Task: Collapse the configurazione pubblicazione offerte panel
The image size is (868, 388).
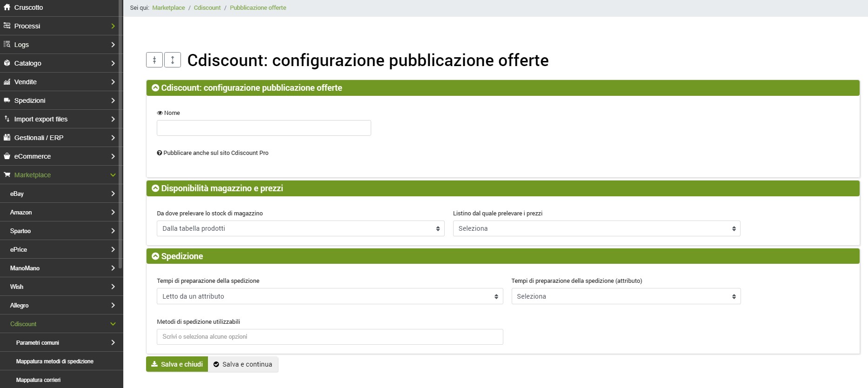Action: tap(156, 88)
